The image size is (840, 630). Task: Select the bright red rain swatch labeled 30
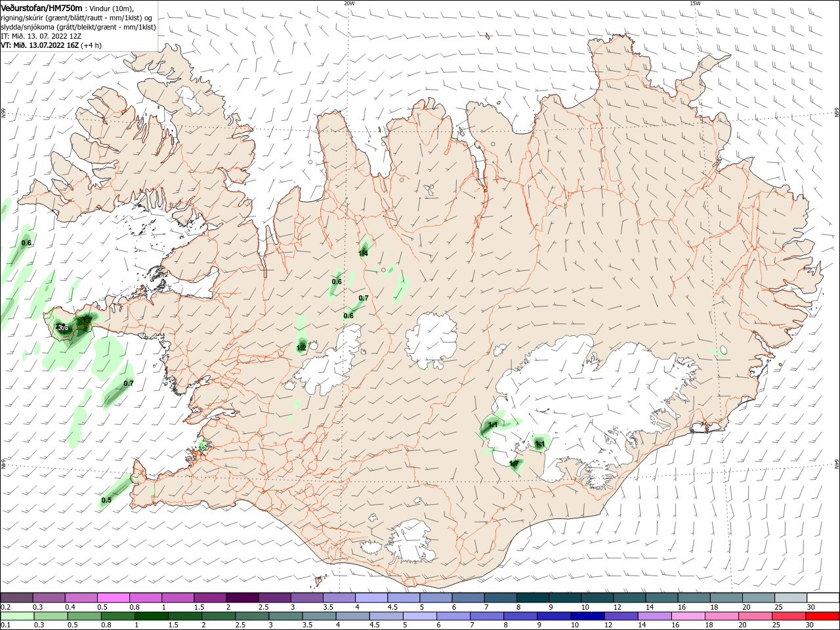click(x=822, y=616)
